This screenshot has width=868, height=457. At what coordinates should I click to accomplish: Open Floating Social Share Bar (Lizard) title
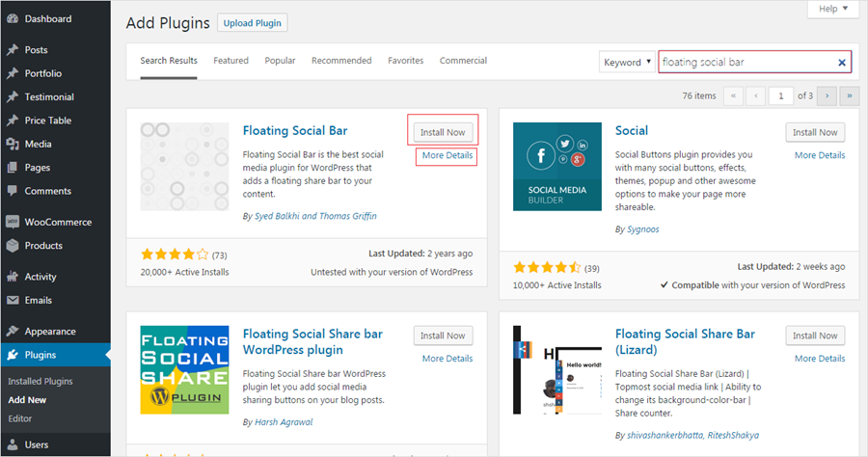click(685, 342)
